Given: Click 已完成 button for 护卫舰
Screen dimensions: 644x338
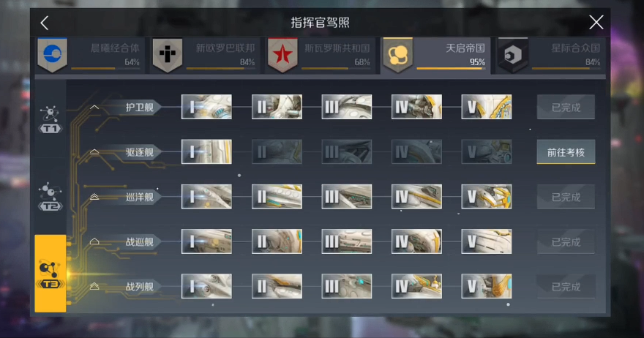Looking at the screenshot, I should (x=566, y=108).
